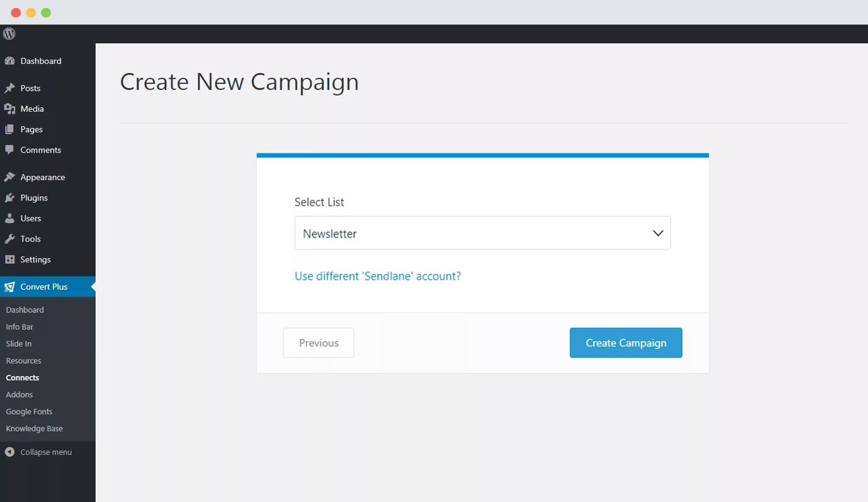
Task: Expand the Select List dropdown arrow
Action: coord(658,233)
